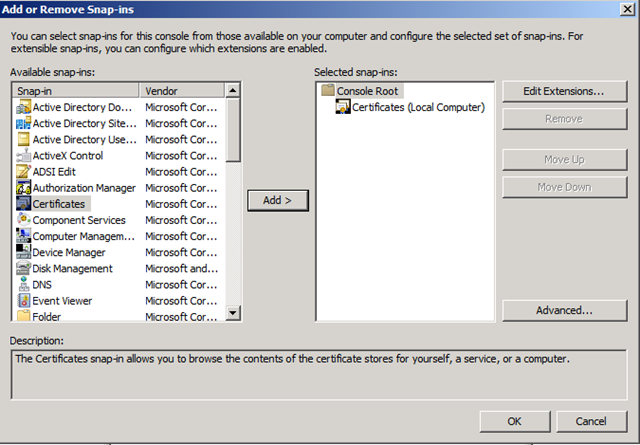Open Edit Extensions dialog

pos(564,91)
